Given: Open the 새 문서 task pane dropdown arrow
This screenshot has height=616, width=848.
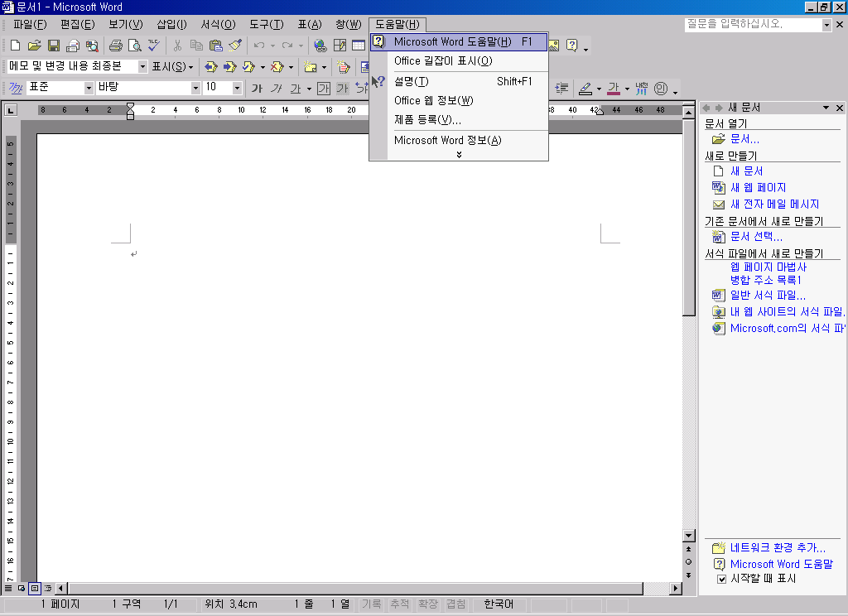Looking at the screenshot, I should tap(826, 108).
